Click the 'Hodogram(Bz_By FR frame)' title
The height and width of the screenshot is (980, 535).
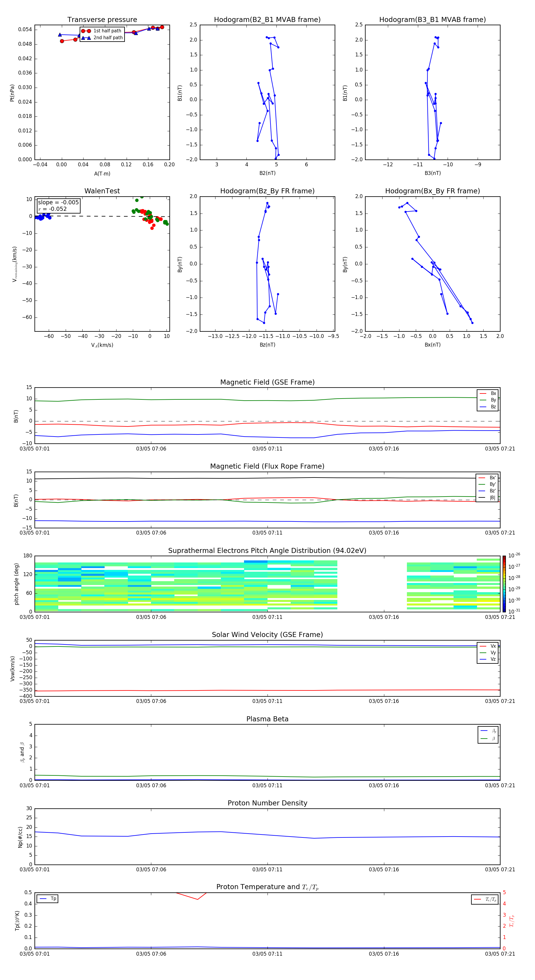coord(267,191)
